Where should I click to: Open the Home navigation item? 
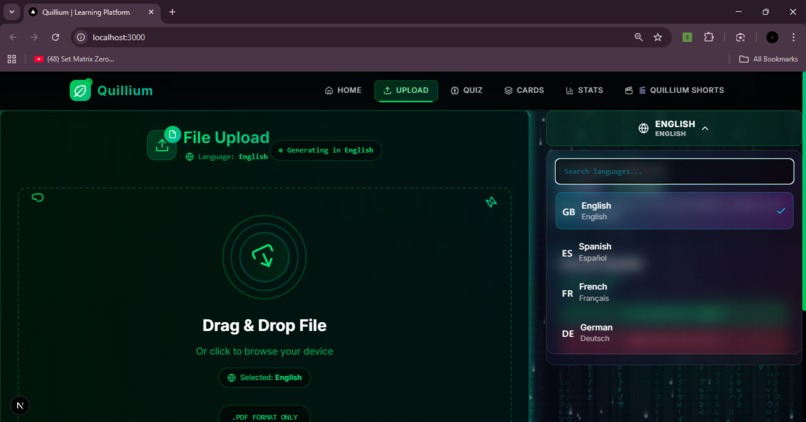click(x=343, y=90)
